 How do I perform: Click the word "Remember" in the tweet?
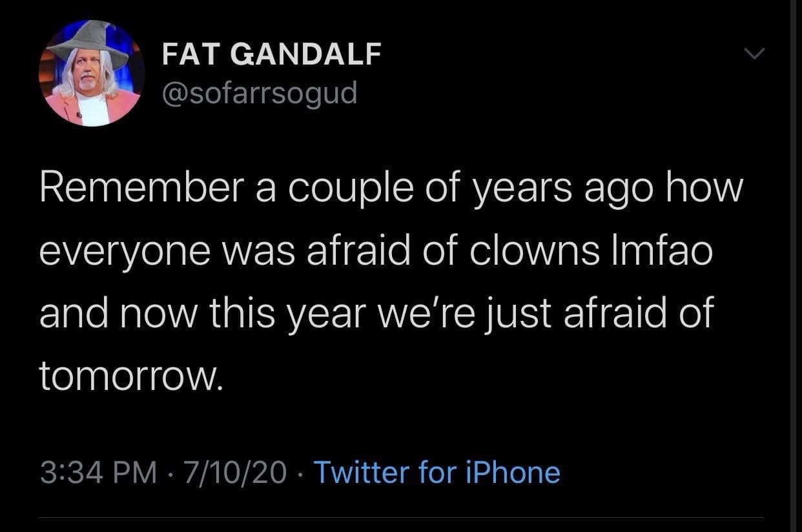pyautogui.click(x=143, y=188)
